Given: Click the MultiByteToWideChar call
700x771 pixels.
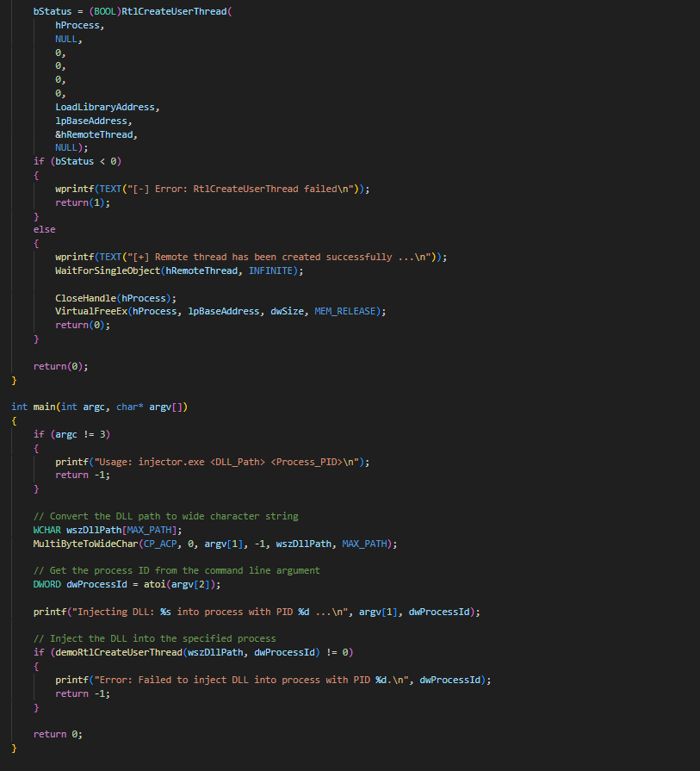Looking at the screenshot, I should coord(214,544).
